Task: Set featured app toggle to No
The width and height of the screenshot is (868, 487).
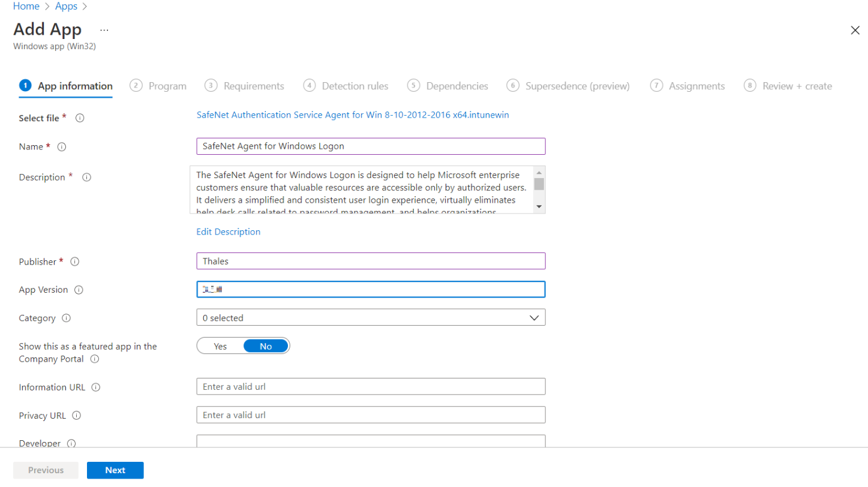Action: 266,346
